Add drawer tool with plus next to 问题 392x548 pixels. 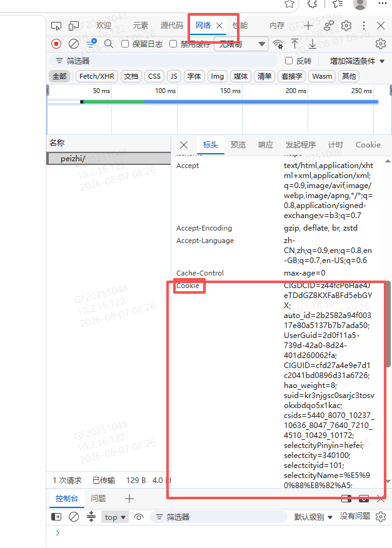[129, 499]
